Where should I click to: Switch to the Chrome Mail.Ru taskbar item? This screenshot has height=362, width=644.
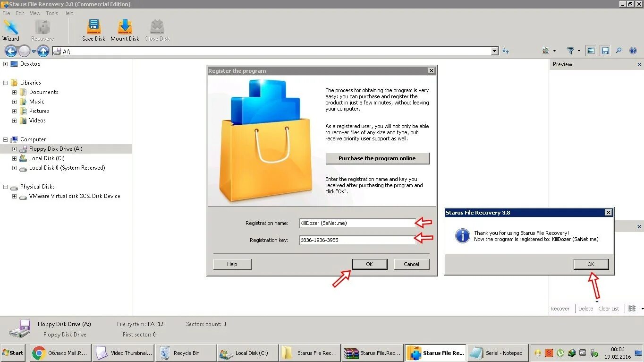pyautogui.click(x=60, y=353)
